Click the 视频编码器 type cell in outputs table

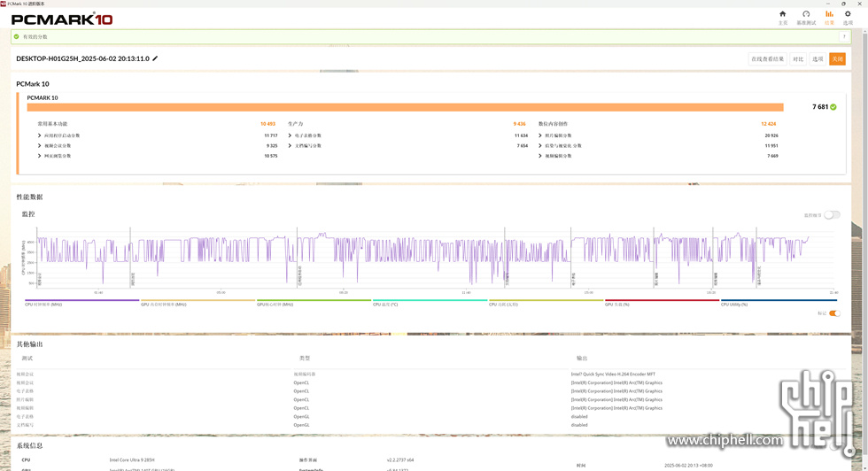[x=305, y=374]
